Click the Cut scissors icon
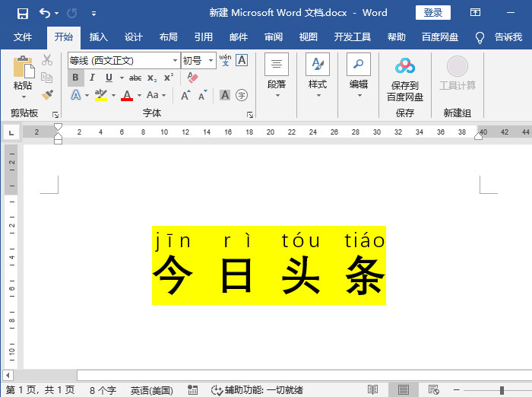532x397 pixels. point(47,60)
